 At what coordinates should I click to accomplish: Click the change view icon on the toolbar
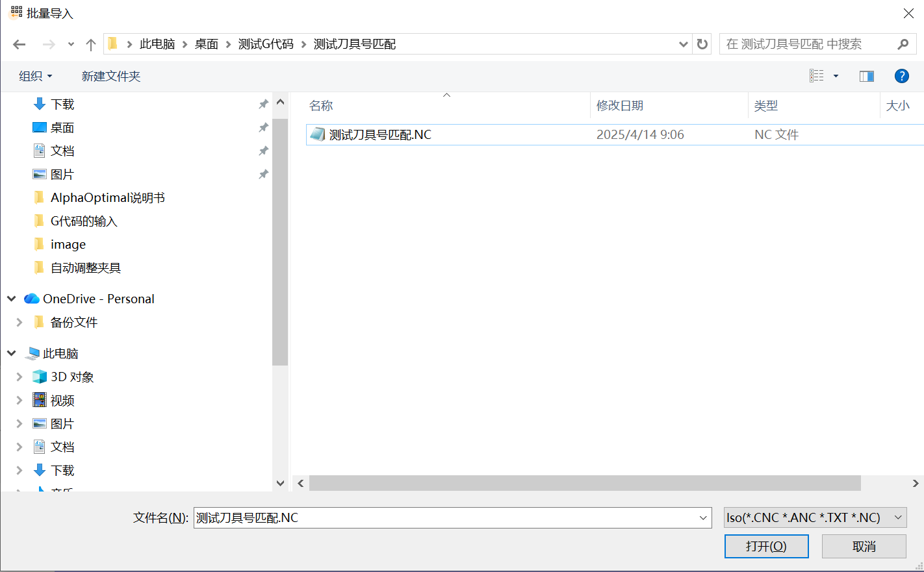point(816,75)
